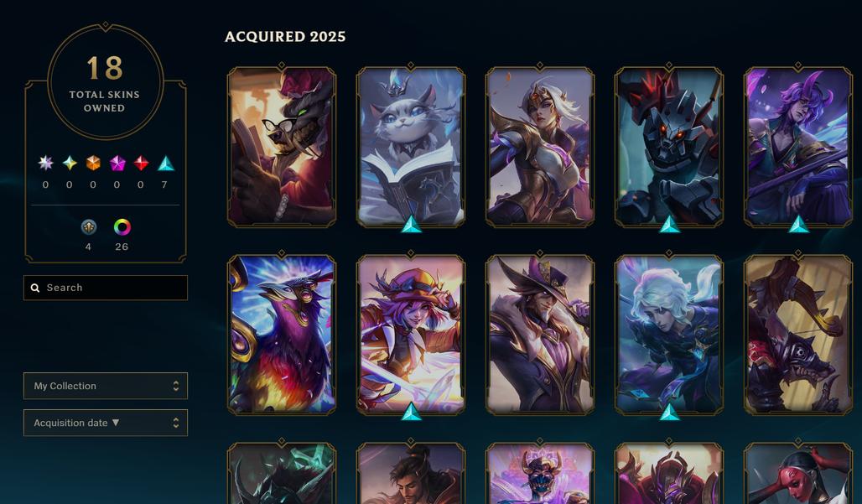Open the pink-haired girl with orange hat skin
Image resolution: width=862 pixels, height=504 pixels.
coord(411,334)
